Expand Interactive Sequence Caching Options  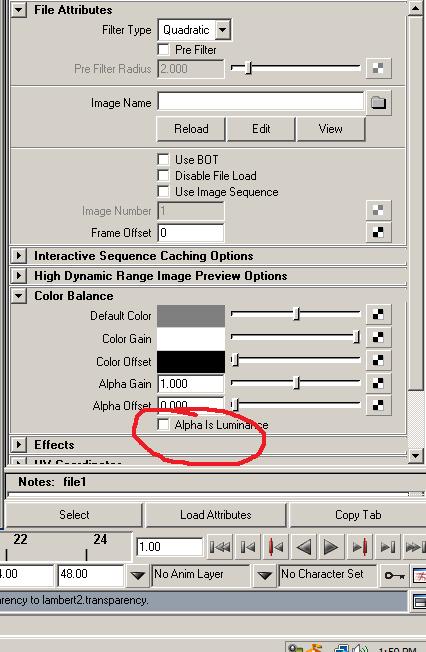click(19, 255)
